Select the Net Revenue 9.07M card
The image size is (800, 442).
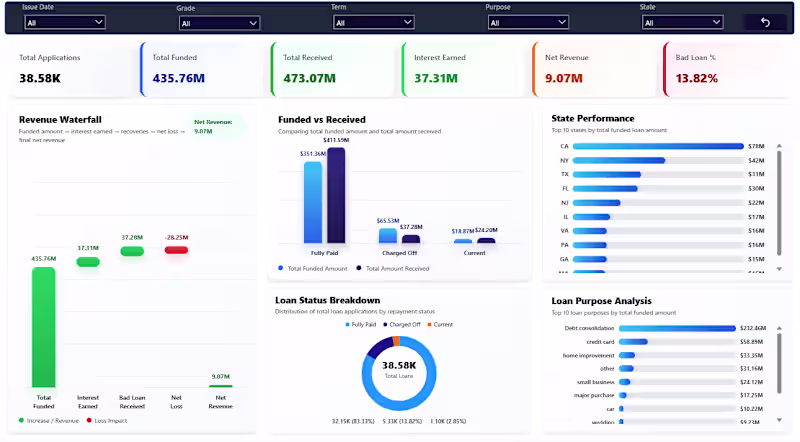594,69
